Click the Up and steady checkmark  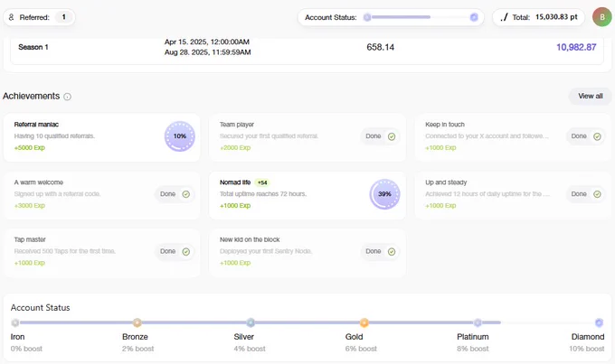[x=597, y=194]
